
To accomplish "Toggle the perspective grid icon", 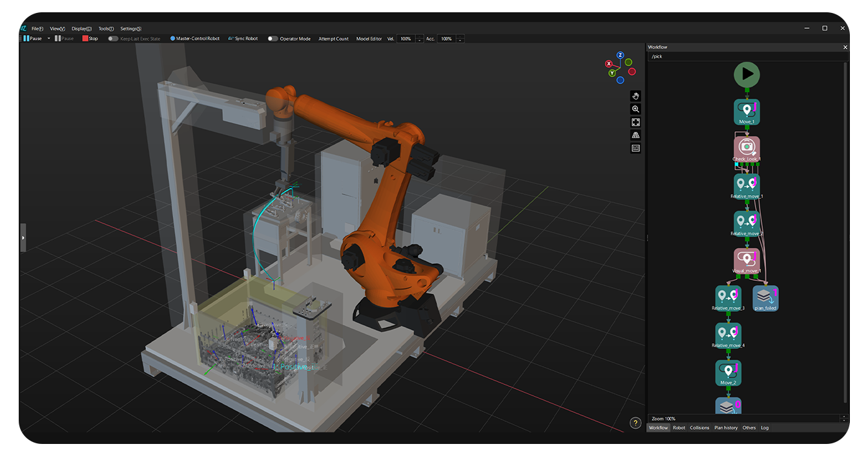I will (635, 135).
